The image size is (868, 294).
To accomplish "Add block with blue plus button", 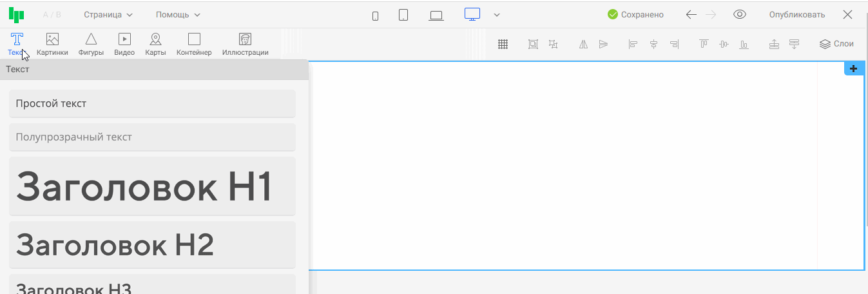I will pos(854,69).
